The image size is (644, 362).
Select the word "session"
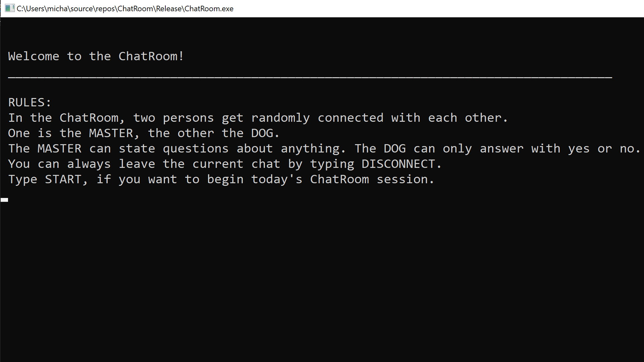coord(402,179)
